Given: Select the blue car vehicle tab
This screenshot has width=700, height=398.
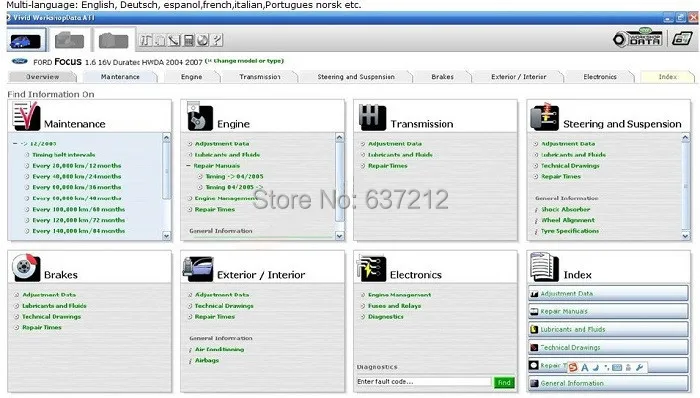Looking at the screenshot, I should point(26,41).
